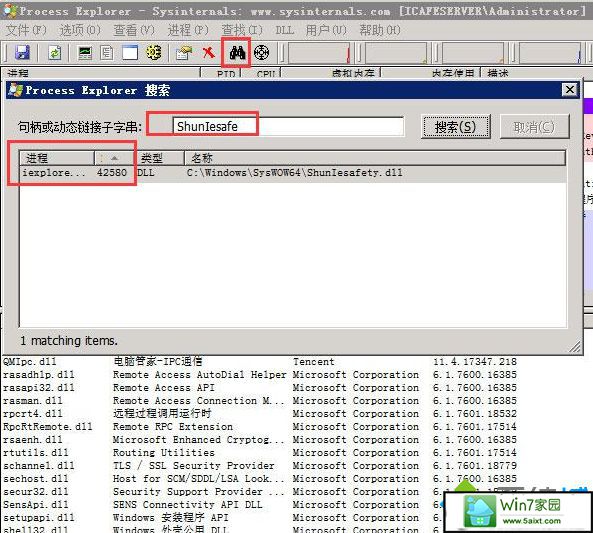Open the 查看(V) menu
The height and width of the screenshot is (533, 593).
pyautogui.click(x=134, y=30)
